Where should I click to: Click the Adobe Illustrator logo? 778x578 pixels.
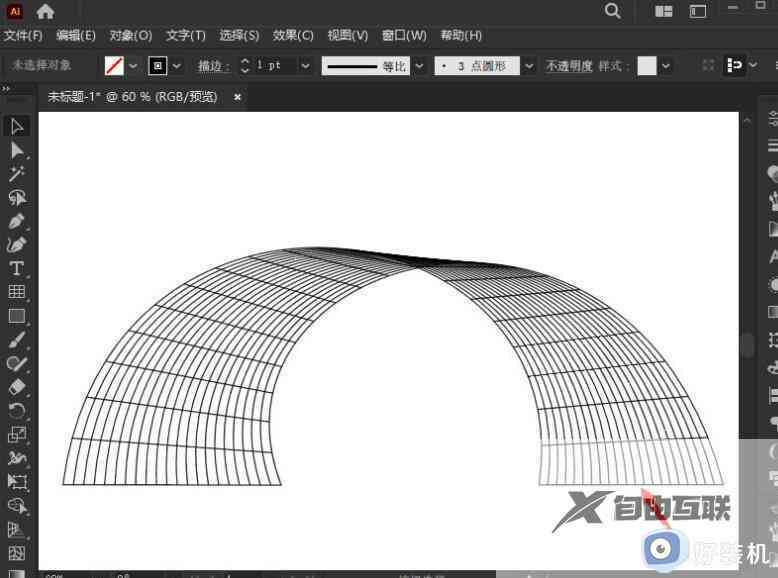pyautogui.click(x=15, y=11)
